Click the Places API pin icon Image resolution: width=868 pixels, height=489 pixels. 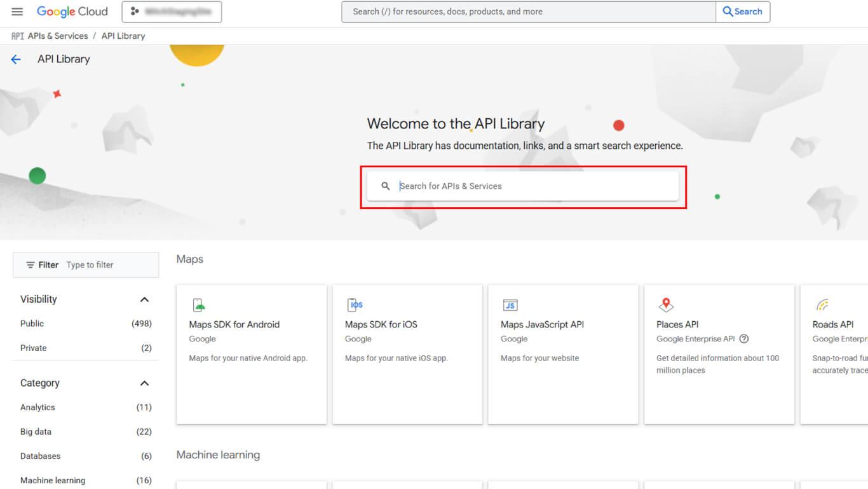[666, 305]
